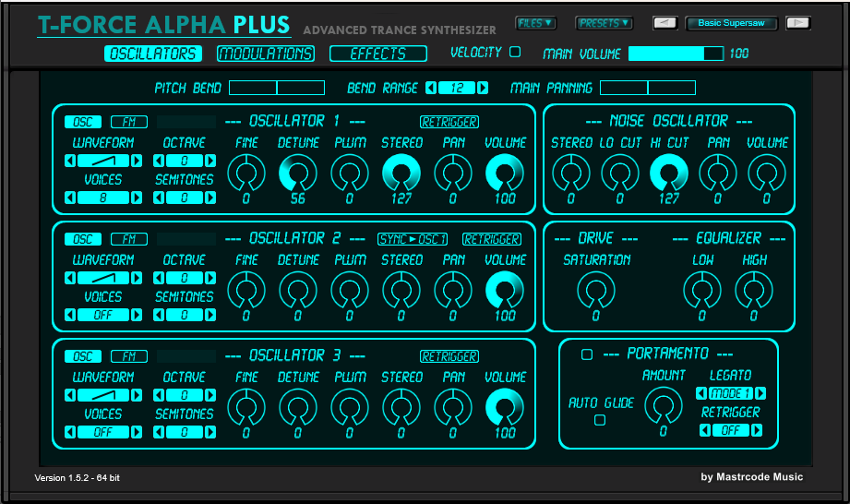
Task: Increase bend range with right arrow
Action: (x=483, y=88)
